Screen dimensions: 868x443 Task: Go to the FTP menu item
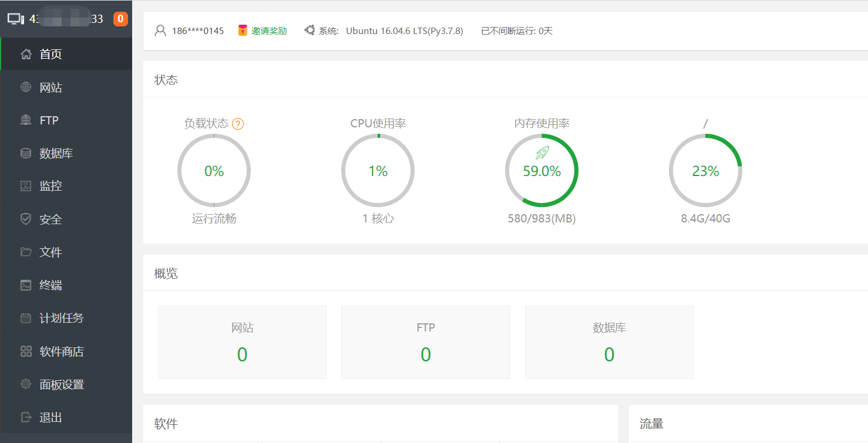66,120
